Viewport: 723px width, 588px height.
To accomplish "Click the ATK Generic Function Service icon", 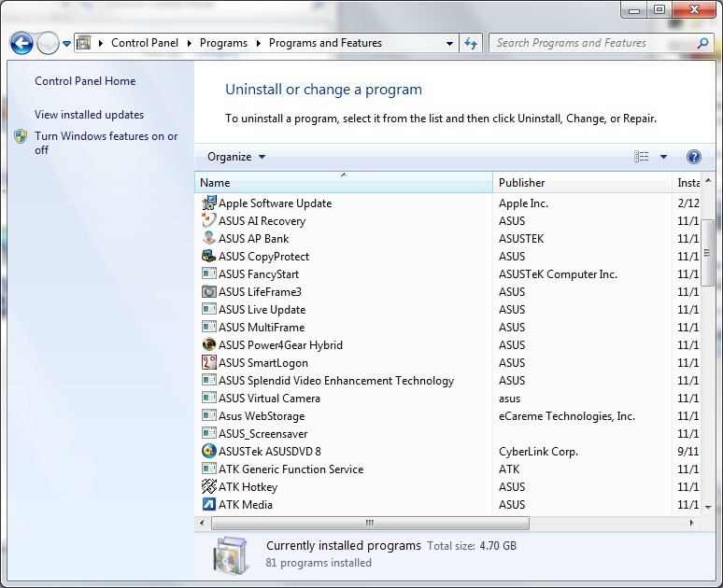I will pyautogui.click(x=209, y=469).
